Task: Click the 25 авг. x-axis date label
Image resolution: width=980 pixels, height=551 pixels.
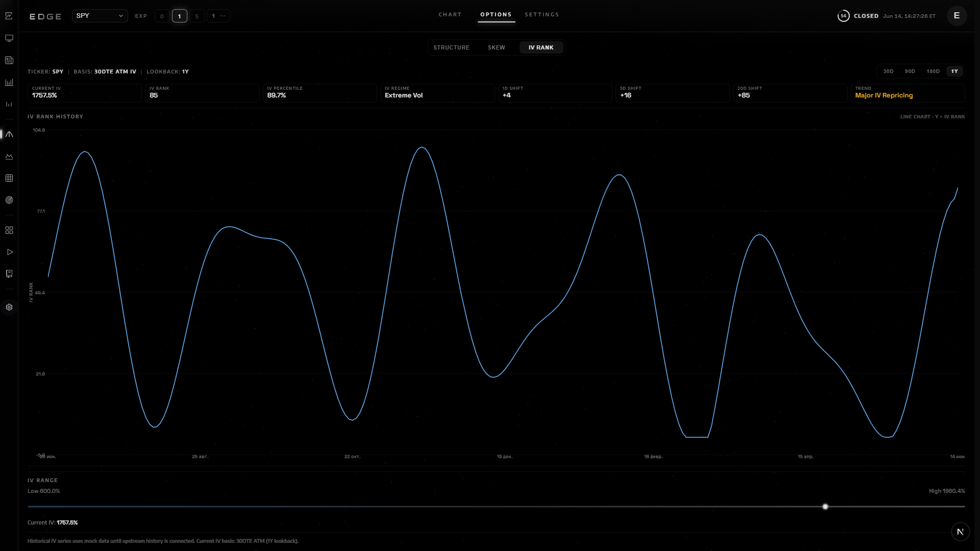Action: click(x=200, y=457)
